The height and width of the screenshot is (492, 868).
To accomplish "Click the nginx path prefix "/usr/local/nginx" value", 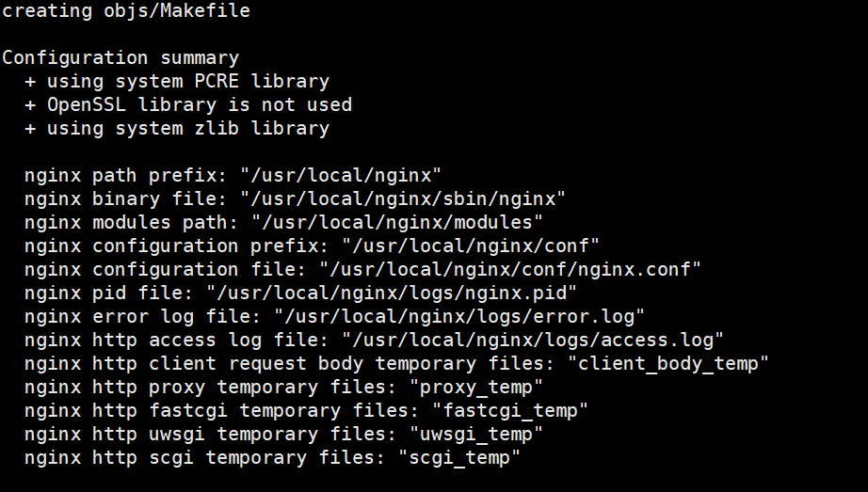I will [341, 176].
